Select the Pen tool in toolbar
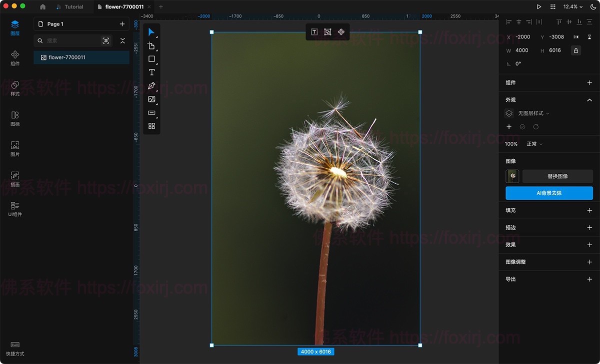Viewport: 600px width, 364px height. click(x=151, y=86)
